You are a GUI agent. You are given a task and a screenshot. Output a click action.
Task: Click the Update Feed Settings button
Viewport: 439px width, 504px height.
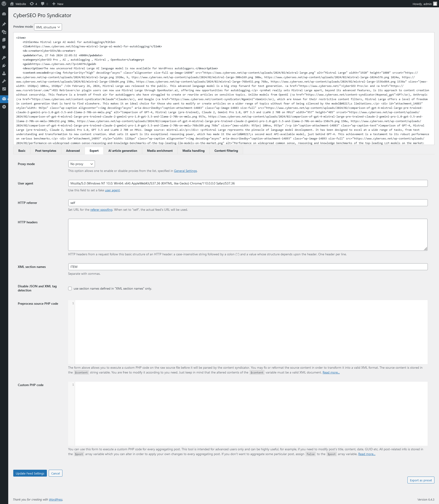(30, 473)
